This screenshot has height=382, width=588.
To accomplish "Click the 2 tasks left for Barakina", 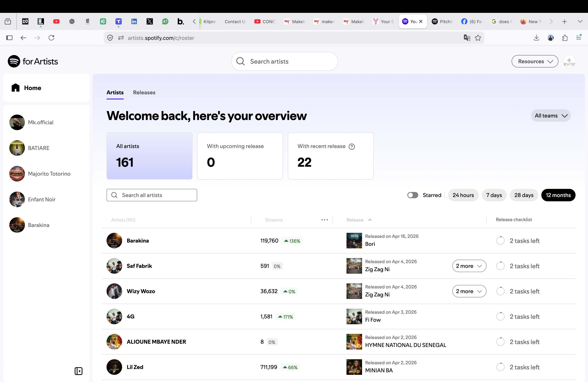I will (524, 241).
